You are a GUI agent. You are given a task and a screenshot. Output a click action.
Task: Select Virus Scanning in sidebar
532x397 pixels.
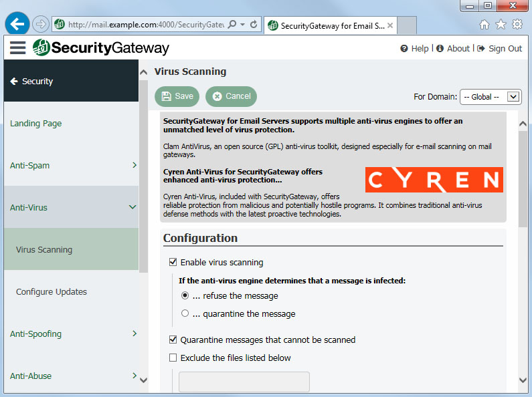point(71,249)
